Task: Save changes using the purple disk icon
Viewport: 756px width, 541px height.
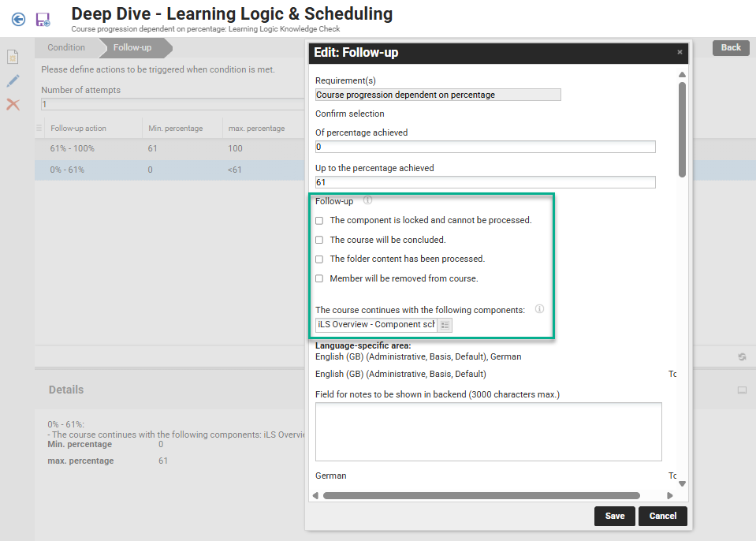Action: click(x=43, y=19)
